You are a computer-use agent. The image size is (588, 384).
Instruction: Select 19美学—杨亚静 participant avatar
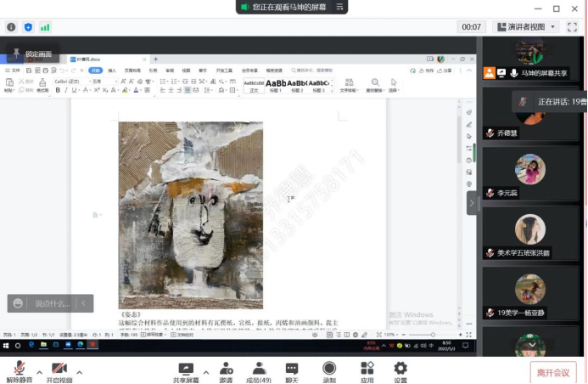[x=529, y=289]
